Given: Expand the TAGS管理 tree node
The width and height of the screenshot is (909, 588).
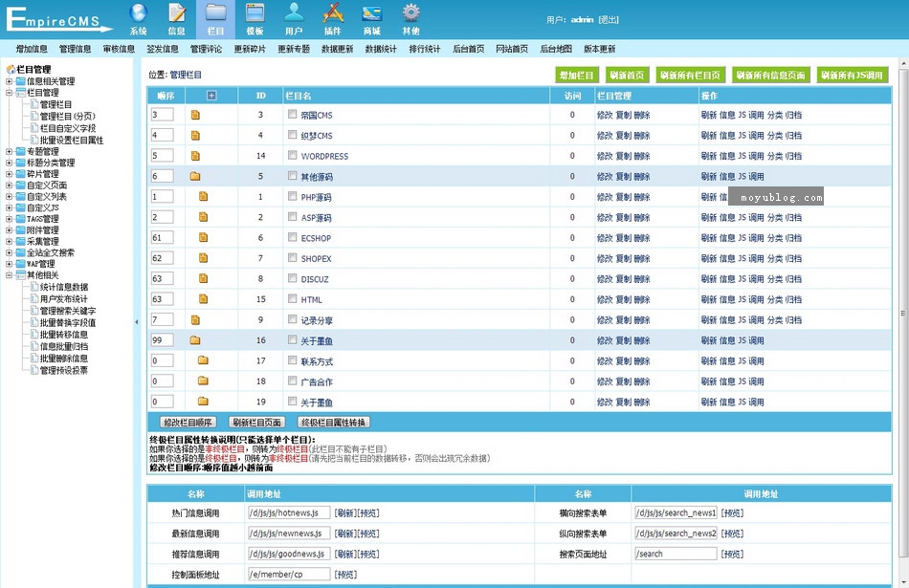Looking at the screenshot, I should point(9,219).
